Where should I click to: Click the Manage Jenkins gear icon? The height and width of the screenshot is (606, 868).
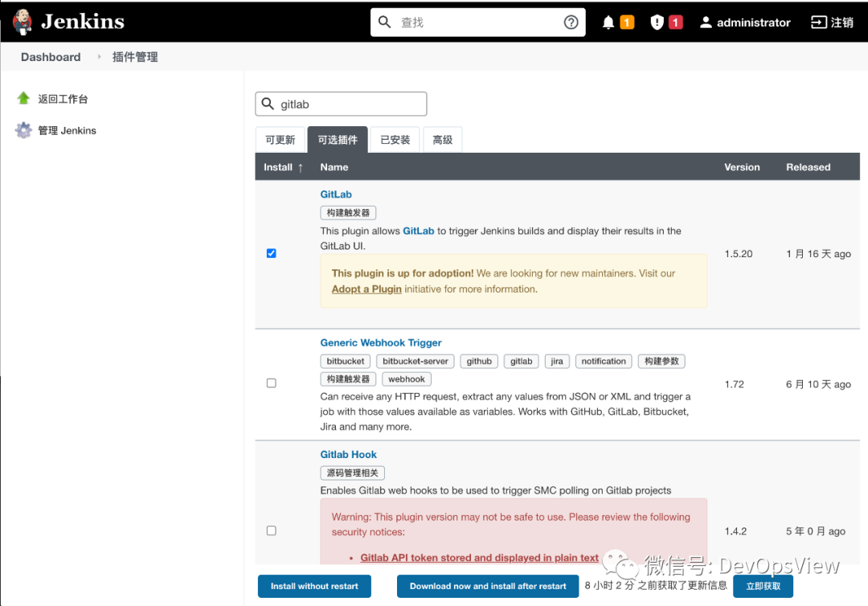tap(23, 130)
